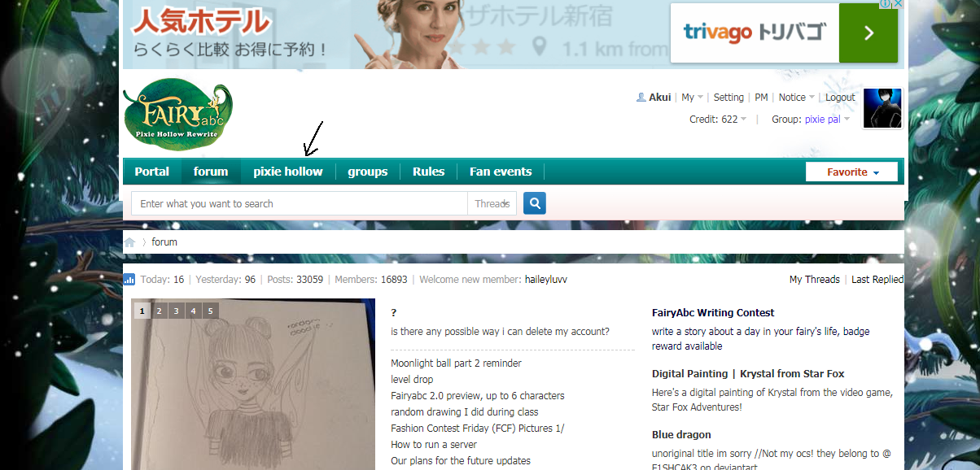This screenshot has width=980, height=470.
Task: Expand the Notice dropdown menu
Action: pos(797,98)
